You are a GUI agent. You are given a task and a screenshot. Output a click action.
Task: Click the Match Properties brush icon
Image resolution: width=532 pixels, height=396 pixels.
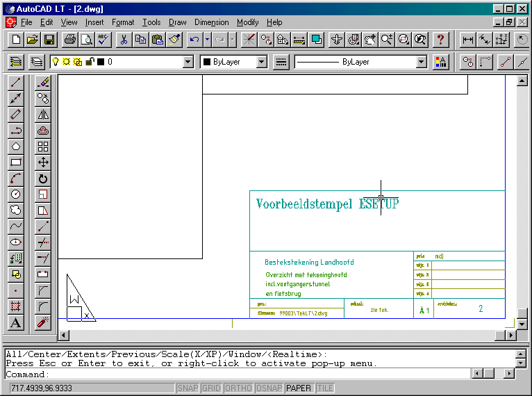pyautogui.click(x=174, y=40)
